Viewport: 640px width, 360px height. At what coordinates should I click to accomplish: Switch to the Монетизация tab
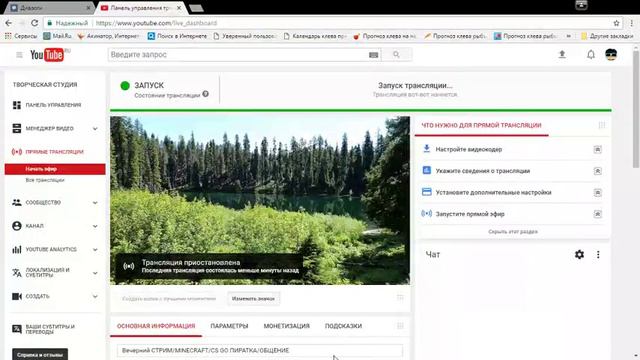pyautogui.click(x=287, y=326)
